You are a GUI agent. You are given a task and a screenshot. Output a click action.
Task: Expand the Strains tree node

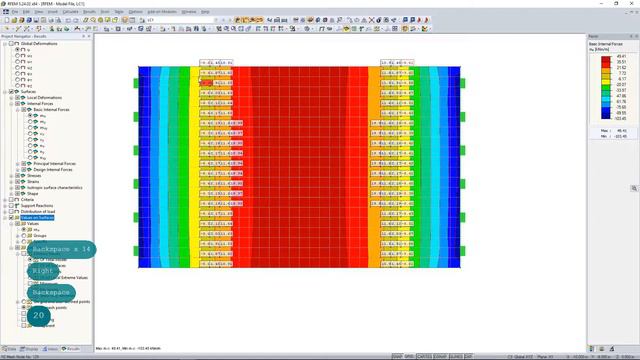(x=11, y=182)
